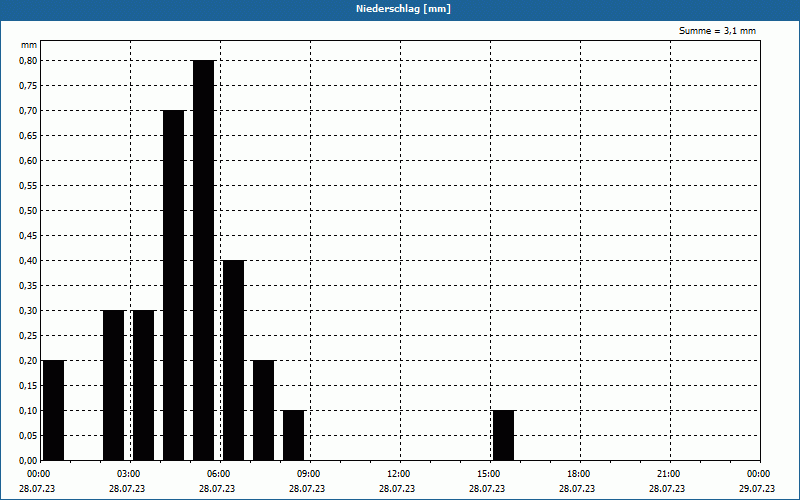Click the 18:00 time label
The height and width of the screenshot is (500, 800).
[x=579, y=474]
